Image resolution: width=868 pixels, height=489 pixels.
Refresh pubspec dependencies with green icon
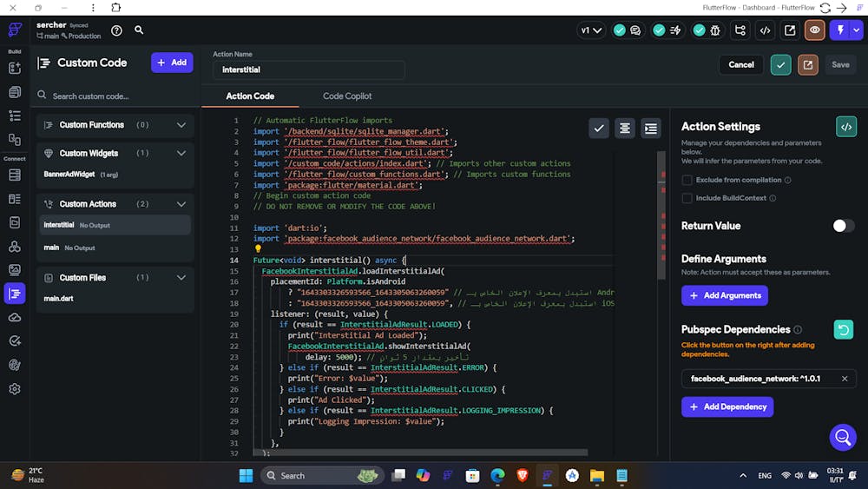pyautogui.click(x=843, y=330)
